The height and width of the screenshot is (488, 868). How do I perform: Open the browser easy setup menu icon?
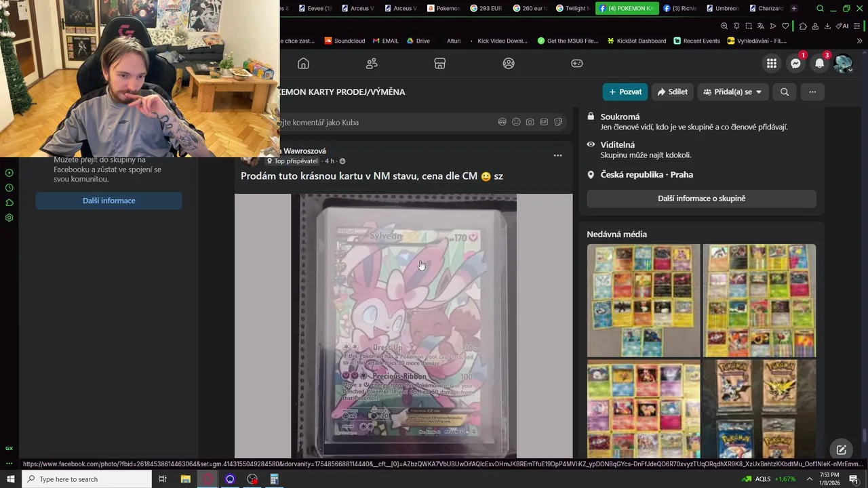click(x=859, y=26)
